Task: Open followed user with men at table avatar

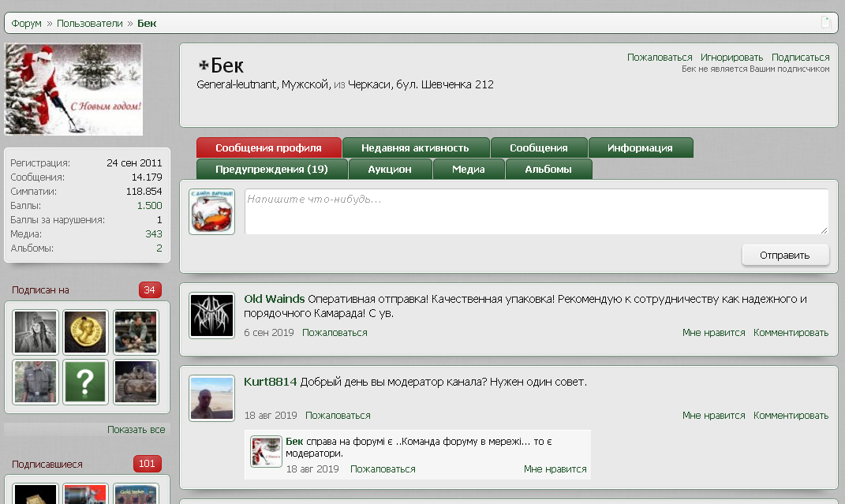Action: [136, 332]
